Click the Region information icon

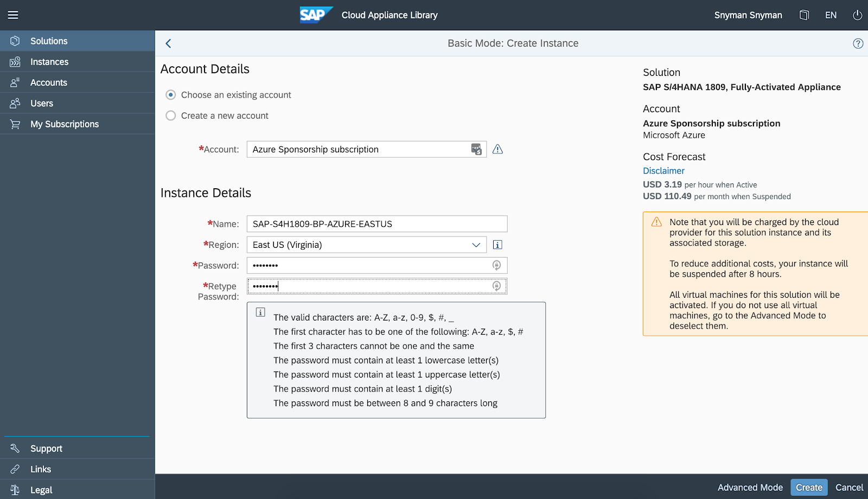[497, 245]
